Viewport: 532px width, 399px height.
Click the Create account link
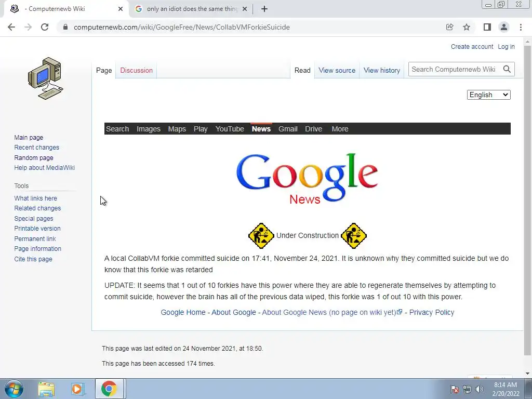pyautogui.click(x=472, y=46)
